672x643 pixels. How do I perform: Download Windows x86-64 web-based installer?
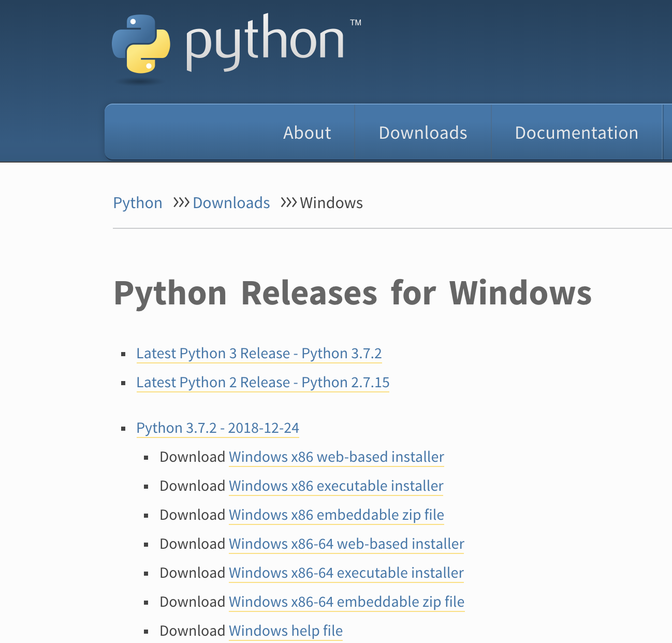tap(346, 544)
